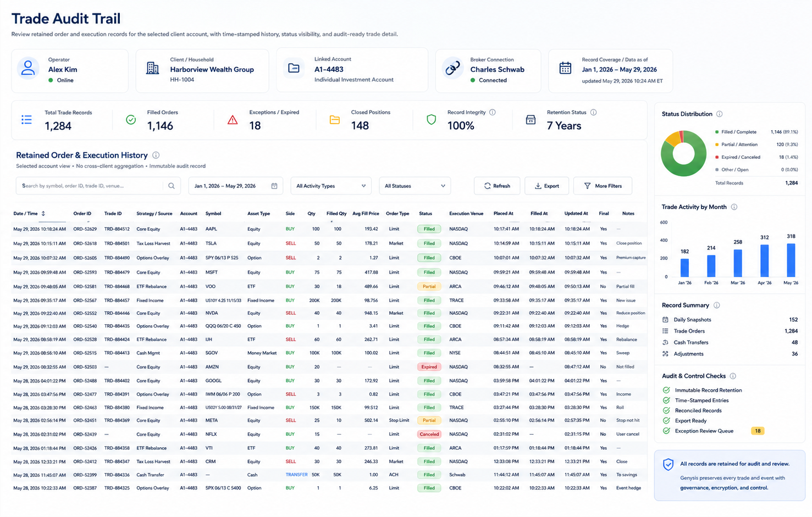This screenshot has height=517, width=812.
Task: Click the warning triangle icon for Exceptions / Expired
Action: (x=233, y=119)
